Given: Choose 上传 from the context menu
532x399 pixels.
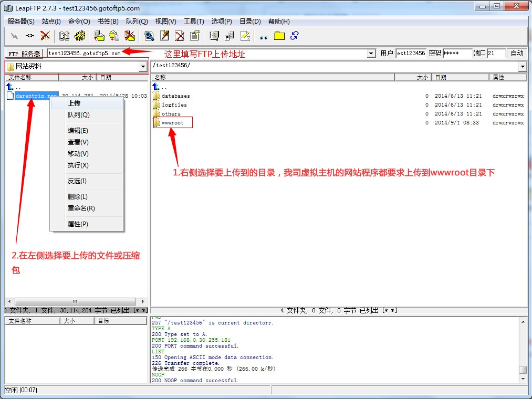Looking at the screenshot, I should click(74, 103).
